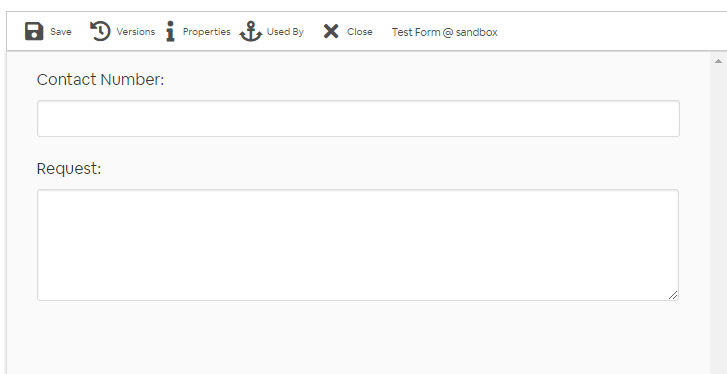Focus the Contact Number input field
This screenshot has height=374, width=727.
(x=358, y=119)
